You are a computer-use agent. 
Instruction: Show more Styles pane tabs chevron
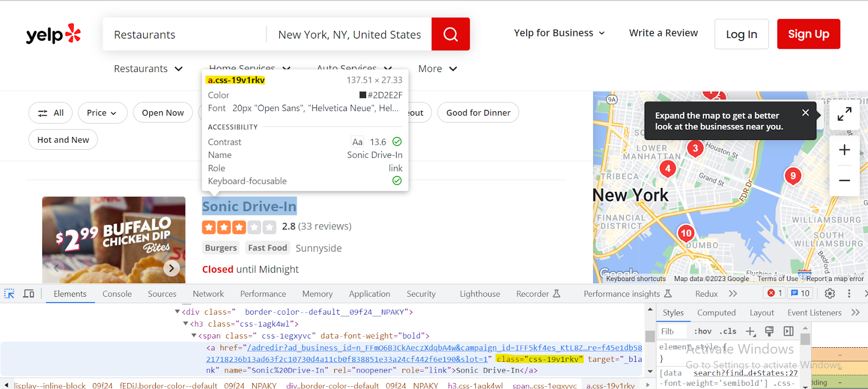pyautogui.click(x=856, y=313)
